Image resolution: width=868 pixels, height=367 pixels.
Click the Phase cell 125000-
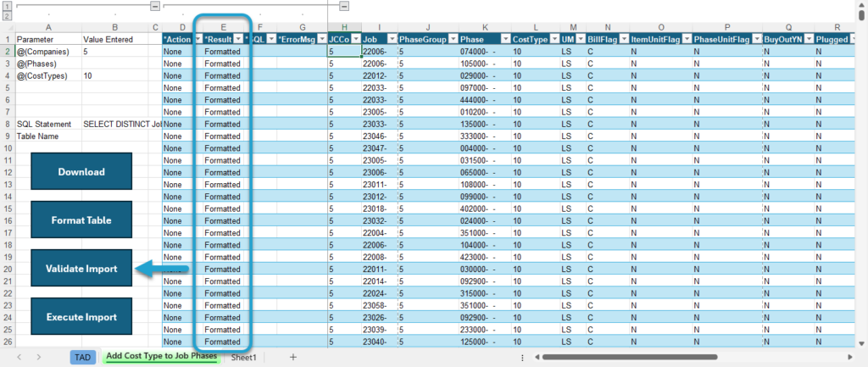(485, 342)
